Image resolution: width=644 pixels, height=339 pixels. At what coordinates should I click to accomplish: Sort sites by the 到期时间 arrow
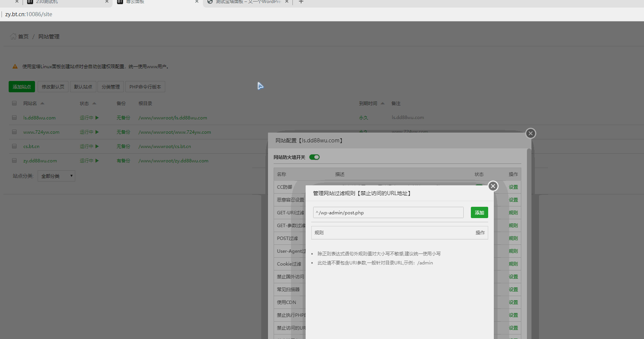click(x=383, y=103)
